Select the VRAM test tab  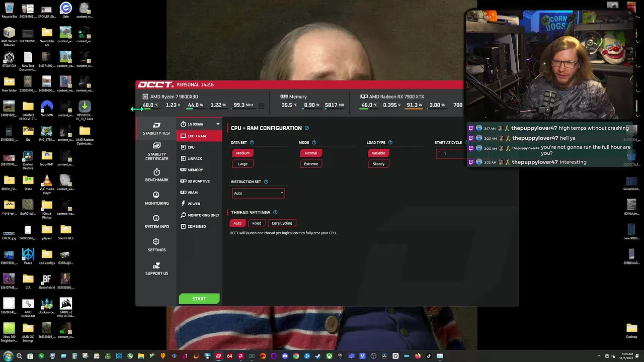[x=199, y=193]
